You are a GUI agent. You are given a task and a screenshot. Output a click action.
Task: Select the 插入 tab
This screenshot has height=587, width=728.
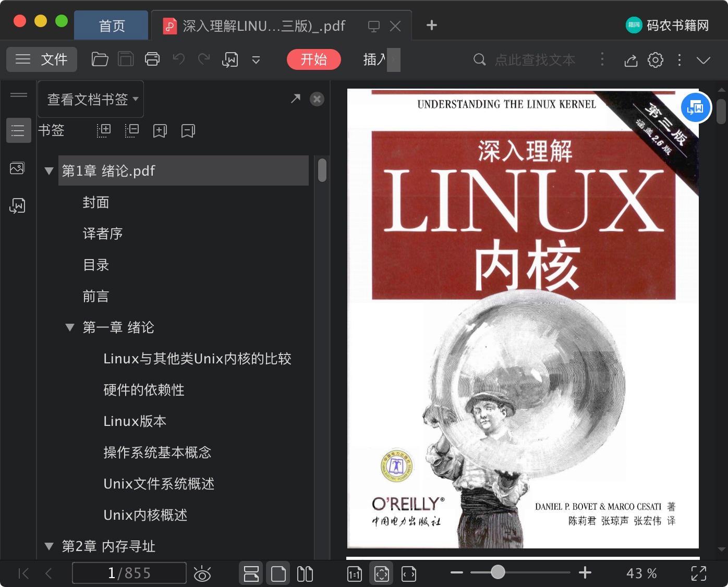pyautogui.click(x=374, y=59)
